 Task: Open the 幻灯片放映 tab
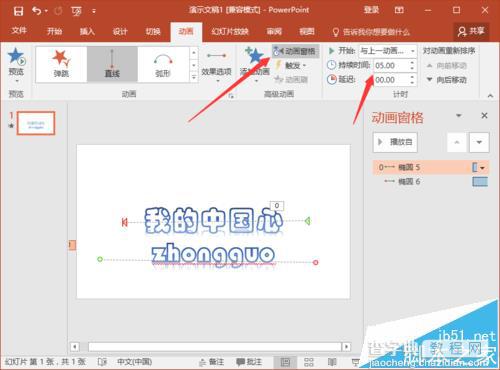point(230,32)
